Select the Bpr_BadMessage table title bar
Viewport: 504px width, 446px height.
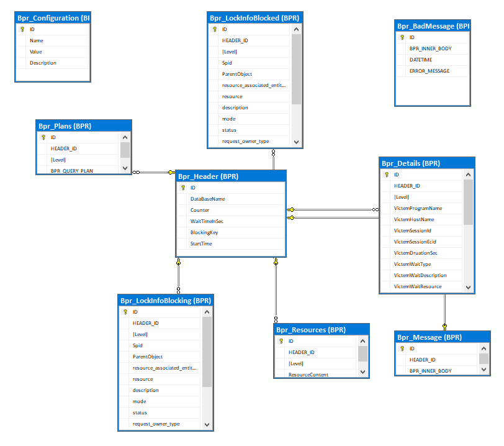pos(433,26)
